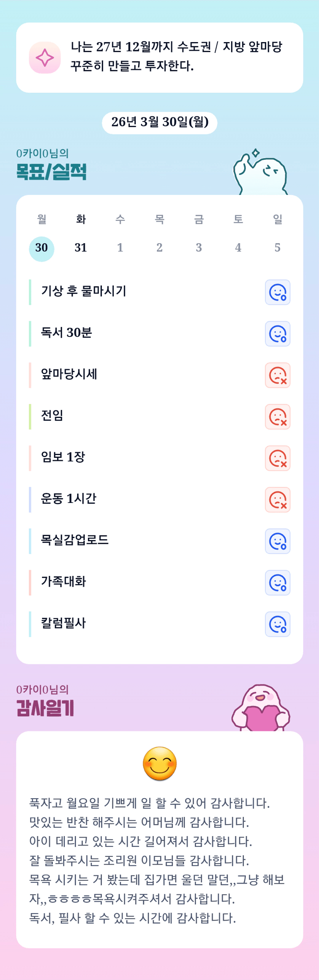Click the pink sparkle goal icon
This screenshot has width=319, height=980.
[x=45, y=58]
